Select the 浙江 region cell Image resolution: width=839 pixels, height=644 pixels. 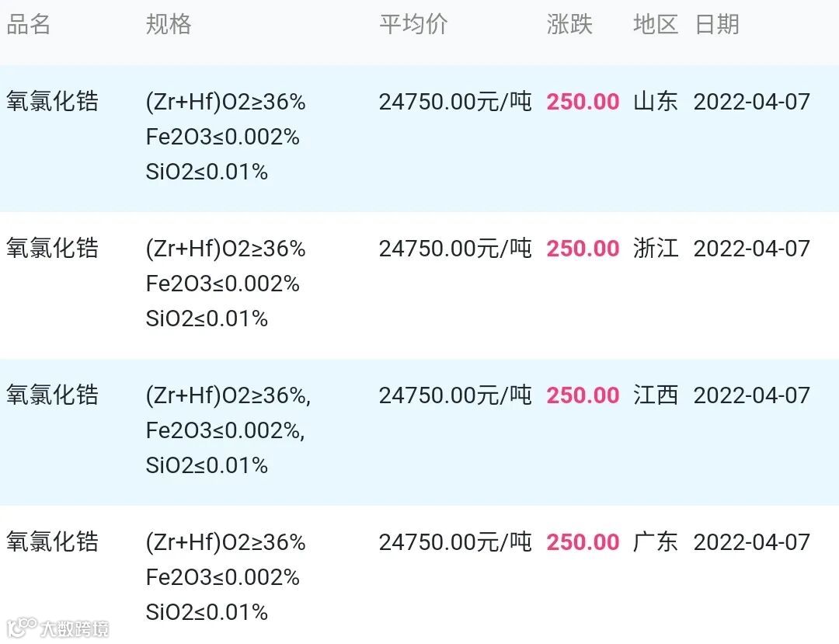(656, 249)
